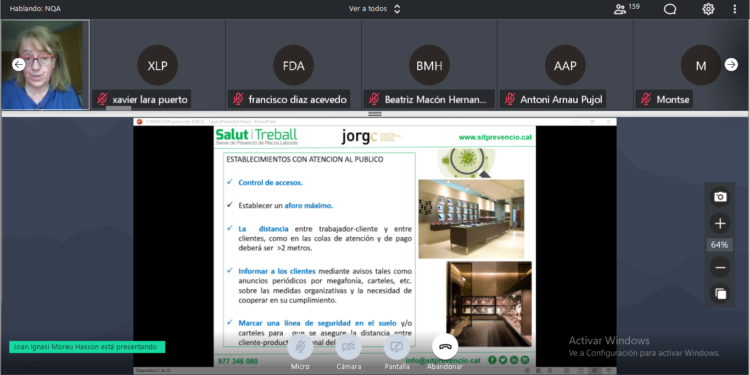The width and height of the screenshot is (750, 375).
Task: Click the Twitter icon in slide footer
Action: (x=503, y=360)
